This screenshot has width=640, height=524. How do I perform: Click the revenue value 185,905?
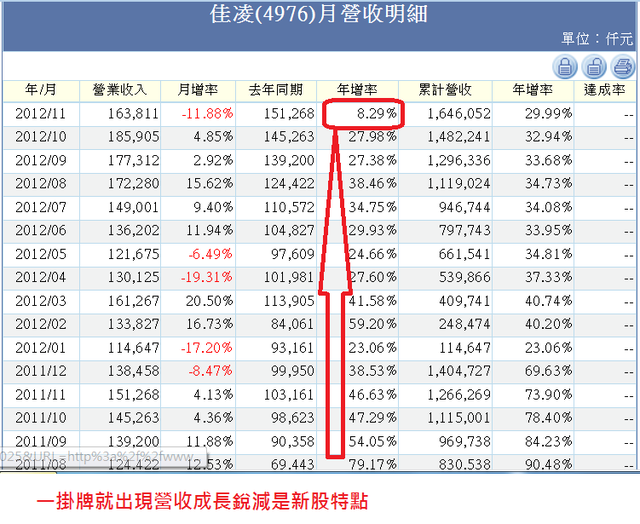[x=133, y=137]
